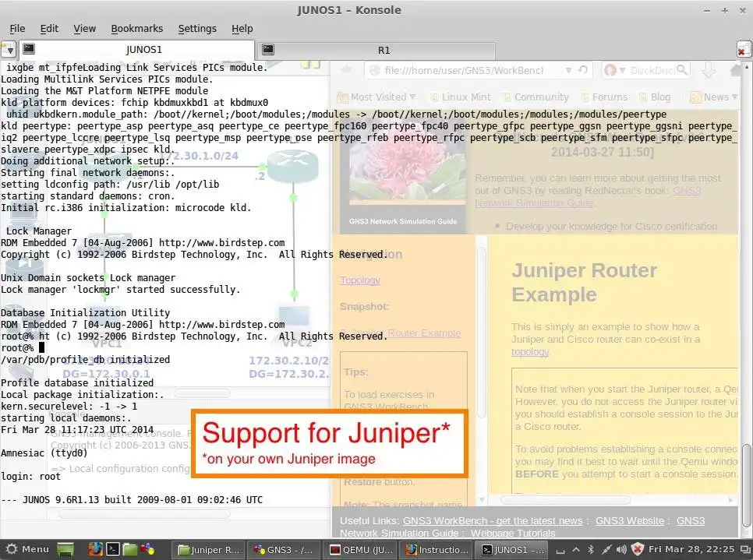
Task: Launch Firefox from the panel launcher
Action: tap(96, 549)
